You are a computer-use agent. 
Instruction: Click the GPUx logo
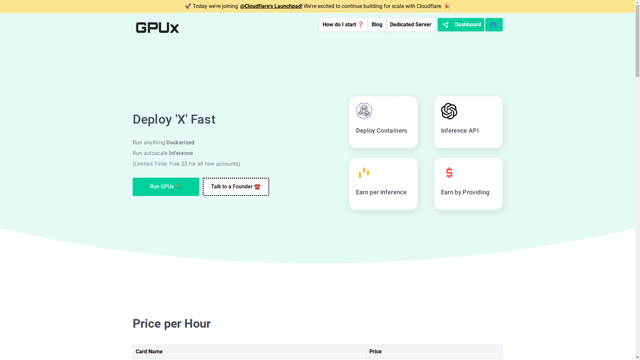[x=157, y=28]
